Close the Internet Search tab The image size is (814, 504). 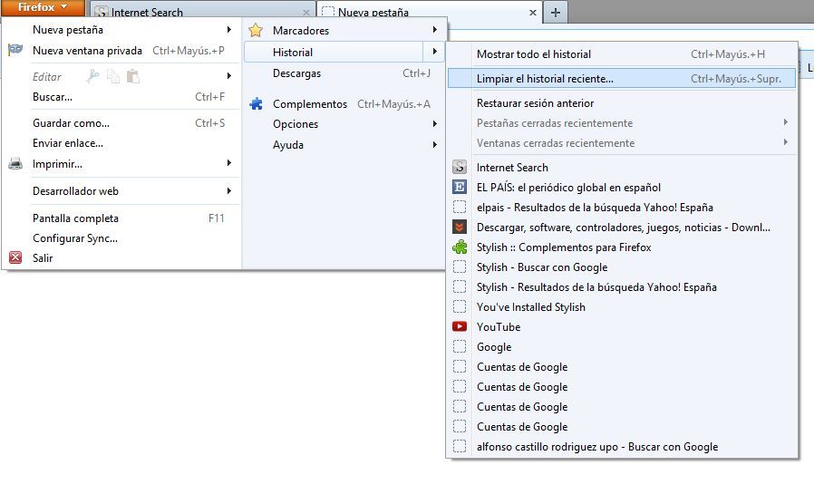[306, 13]
